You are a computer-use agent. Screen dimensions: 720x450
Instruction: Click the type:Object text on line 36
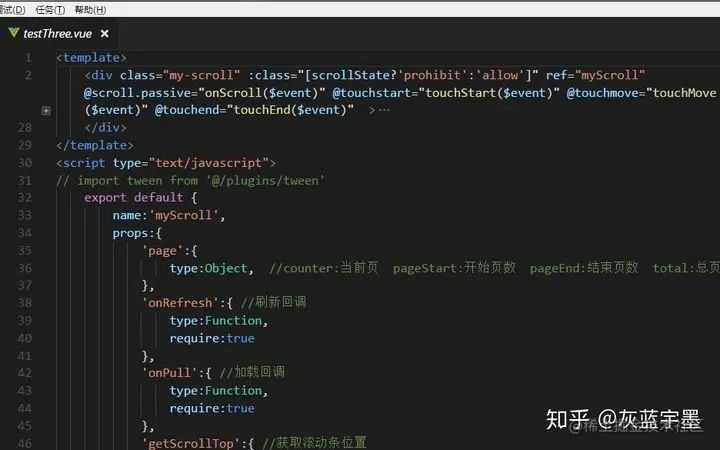(x=208, y=268)
